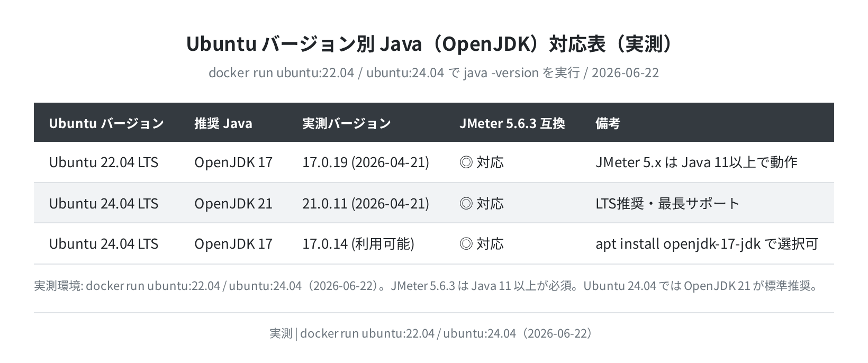Viewport: 868px width, 363px height.
Task: Click the 推奨 Java column header
Action: [223, 123]
